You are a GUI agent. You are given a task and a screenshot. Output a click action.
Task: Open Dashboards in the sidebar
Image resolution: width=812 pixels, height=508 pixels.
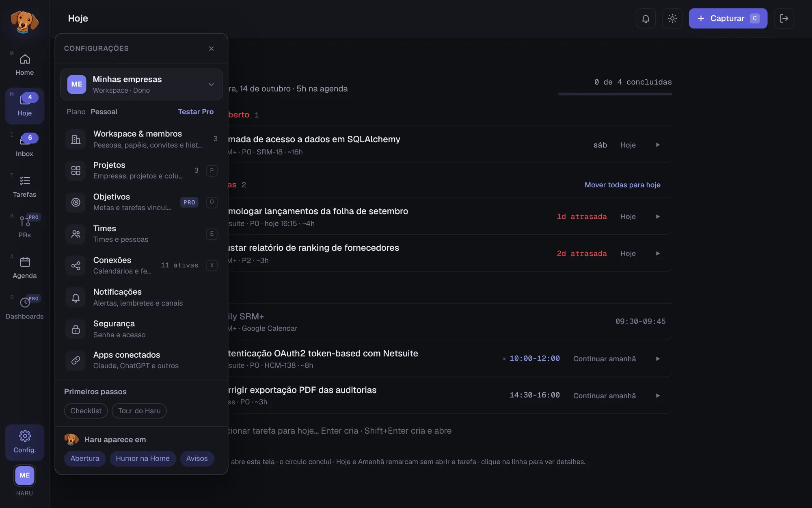(x=25, y=309)
